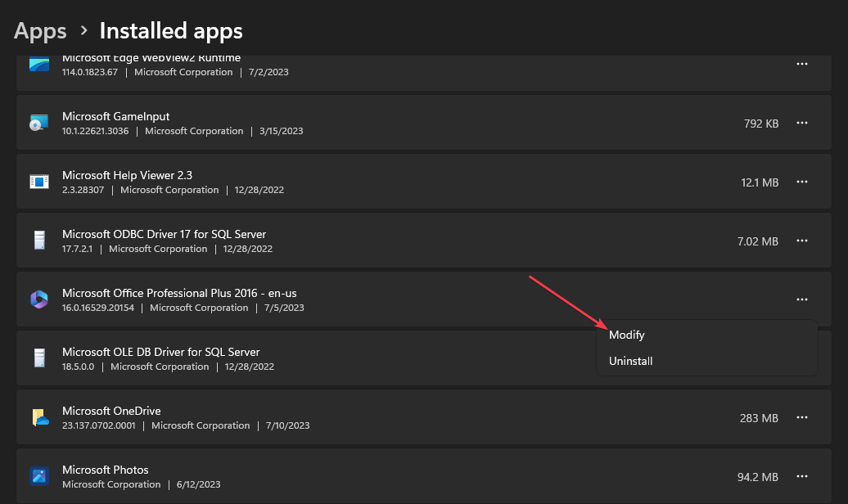
Task: Click the Microsoft ODBC Driver 17 icon
Action: click(x=39, y=240)
